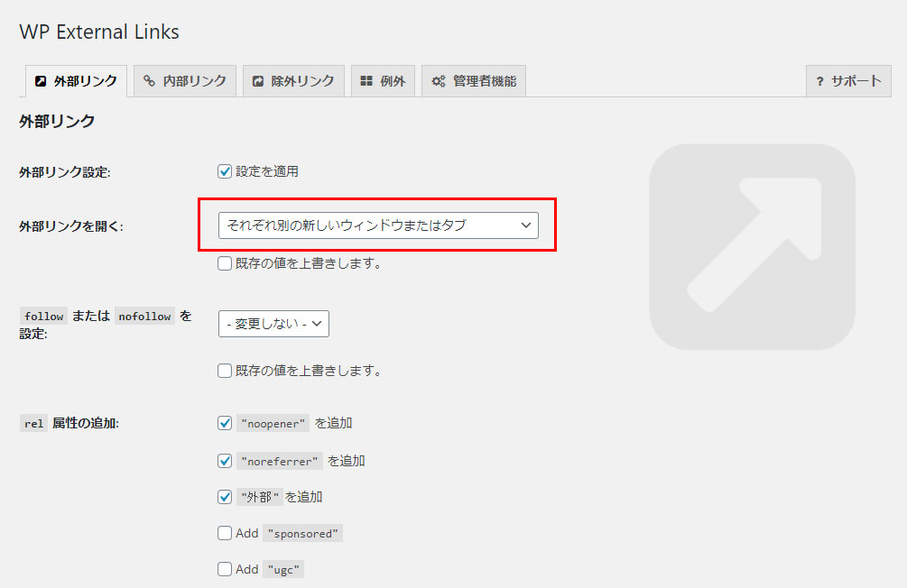Click the 例外 tab grid icon
907x588 pixels.
pyautogui.click(x=366, y=81)
